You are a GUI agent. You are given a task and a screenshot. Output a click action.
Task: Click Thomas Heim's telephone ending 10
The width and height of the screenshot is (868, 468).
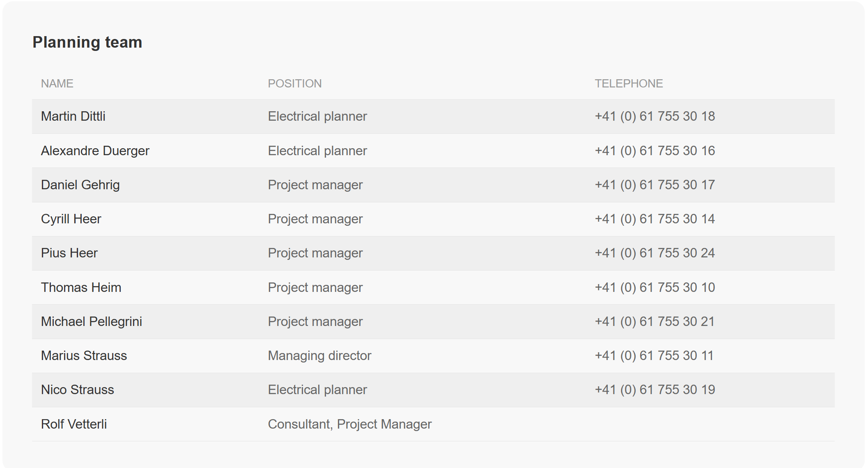coord(654,287)
